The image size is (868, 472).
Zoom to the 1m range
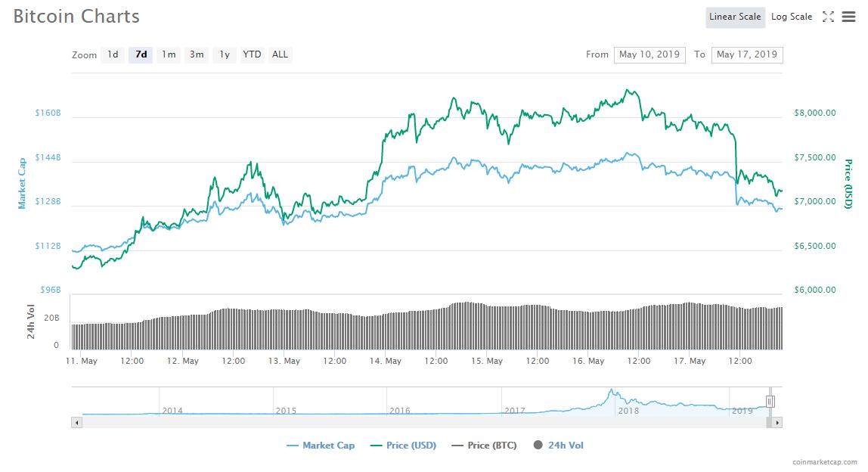pyautogui.click(x=169, y=54)
